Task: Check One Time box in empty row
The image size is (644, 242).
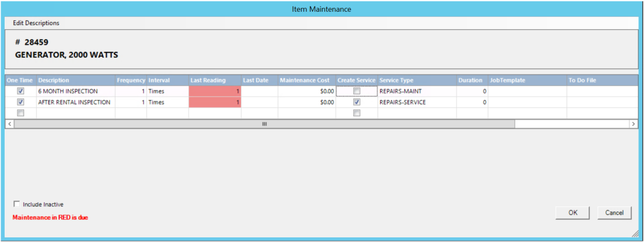Action: [x=20, y=113]
